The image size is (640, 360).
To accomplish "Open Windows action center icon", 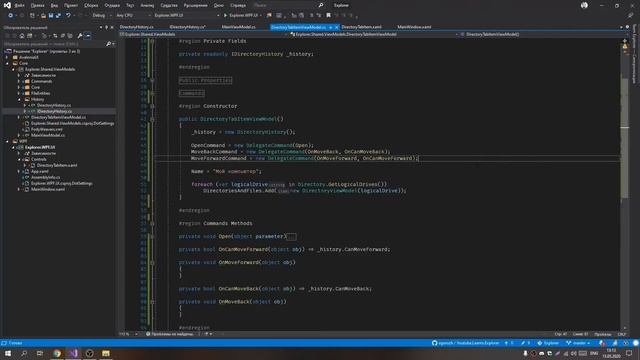I will coord(629,353).
